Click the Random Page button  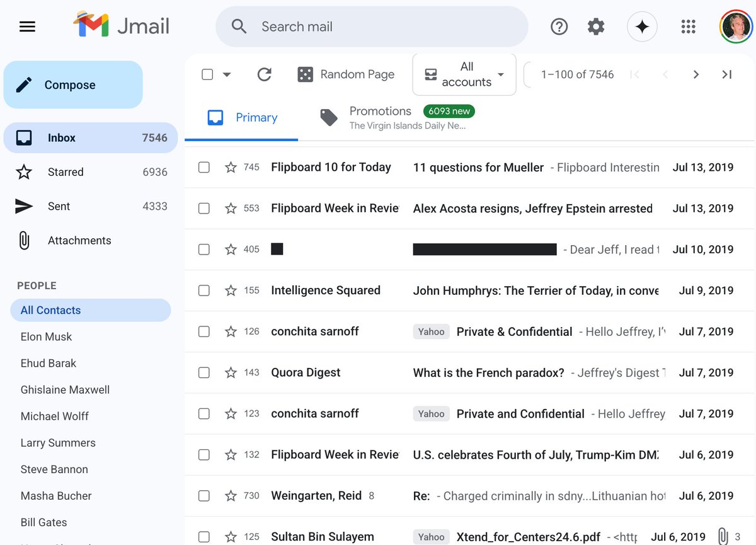(x=346, y=74)
